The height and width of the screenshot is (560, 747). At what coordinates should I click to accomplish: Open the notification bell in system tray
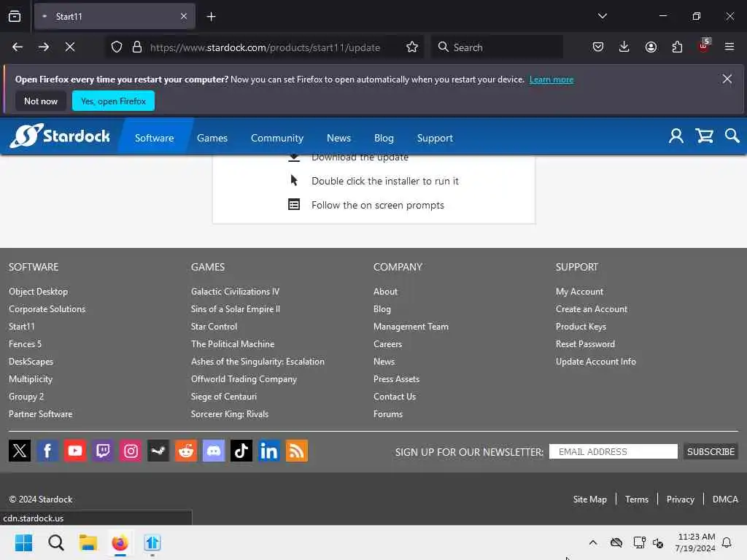click(x=727, y=542)
